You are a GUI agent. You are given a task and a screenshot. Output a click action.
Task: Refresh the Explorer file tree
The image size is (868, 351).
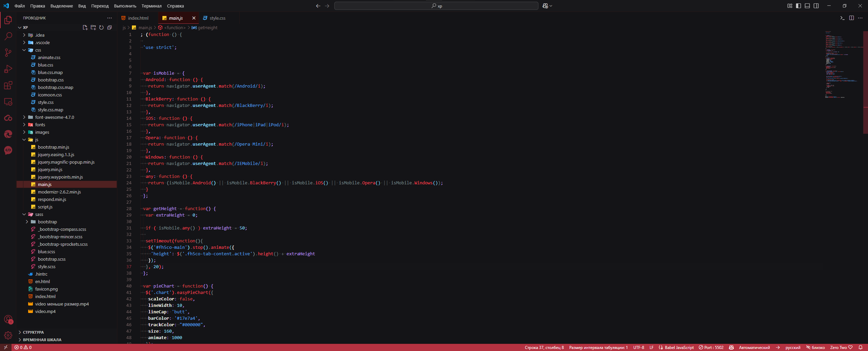coord(101,27)
